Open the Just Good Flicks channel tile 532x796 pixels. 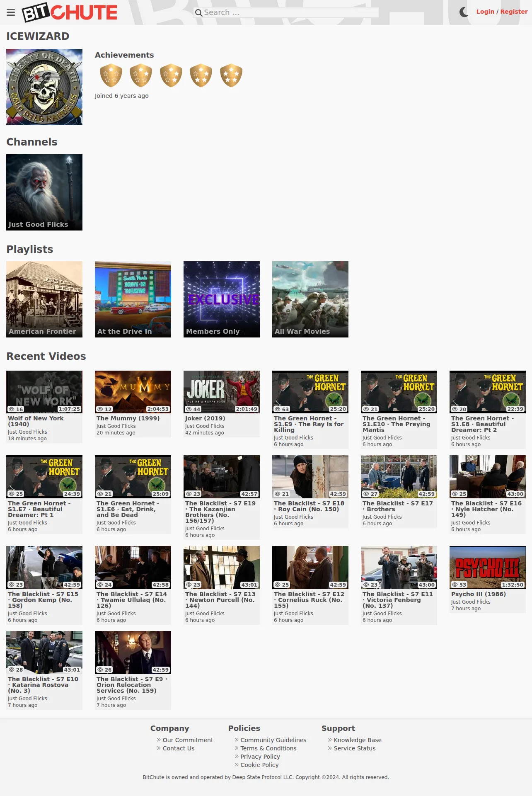pyautogui.click(x=44, y=192)
